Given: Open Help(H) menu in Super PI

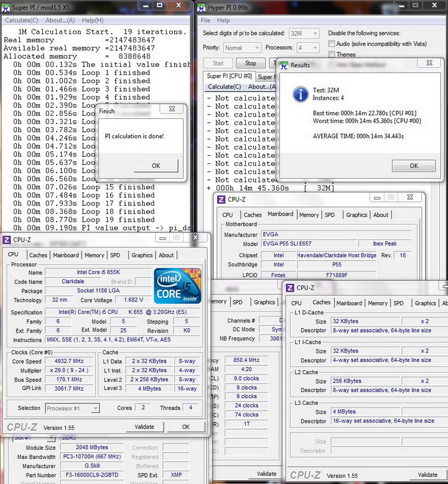Looking at the screenshot, I should click(x=93, y=21).
